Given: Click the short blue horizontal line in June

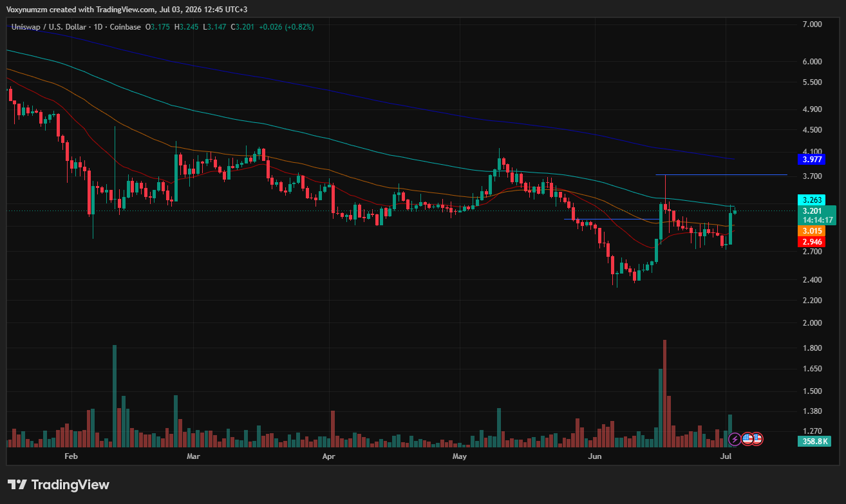Looking at the screenshot, I should click(612, 219).
